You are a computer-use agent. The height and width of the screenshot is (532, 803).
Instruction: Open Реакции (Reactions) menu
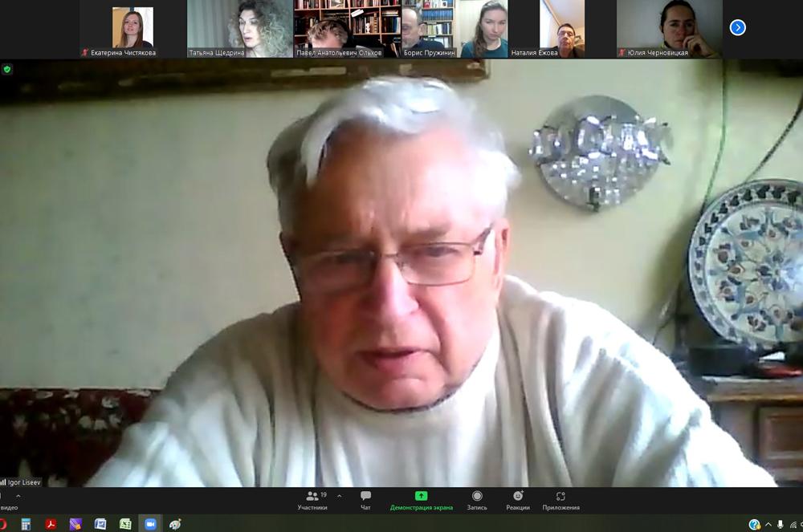click(x=518, y=500)
